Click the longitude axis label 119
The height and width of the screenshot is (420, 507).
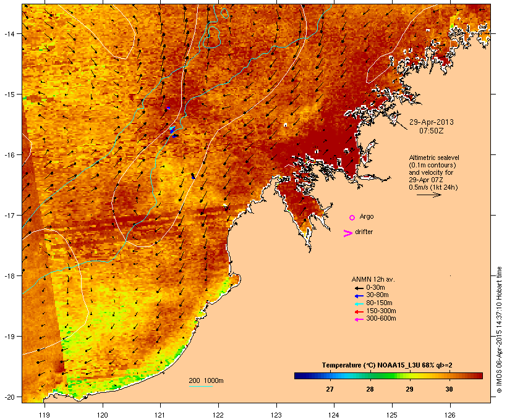tap(45, 415)
